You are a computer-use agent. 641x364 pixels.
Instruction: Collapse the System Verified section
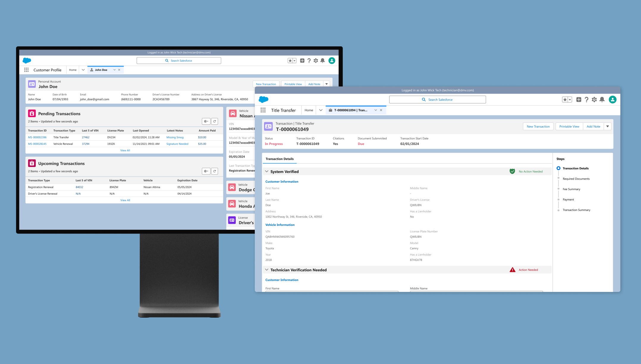(267, 171)
